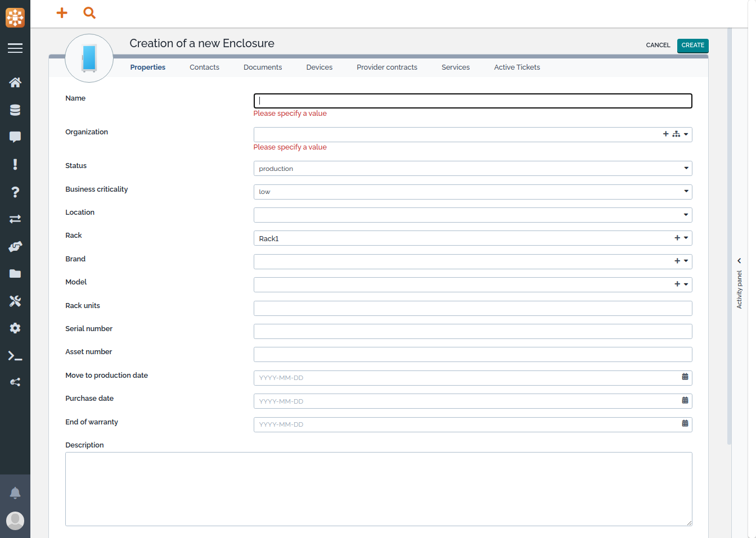This screenshot has width=756, height=538.
Task: Click the Serial number input field
Action: (x=472, y=332)
